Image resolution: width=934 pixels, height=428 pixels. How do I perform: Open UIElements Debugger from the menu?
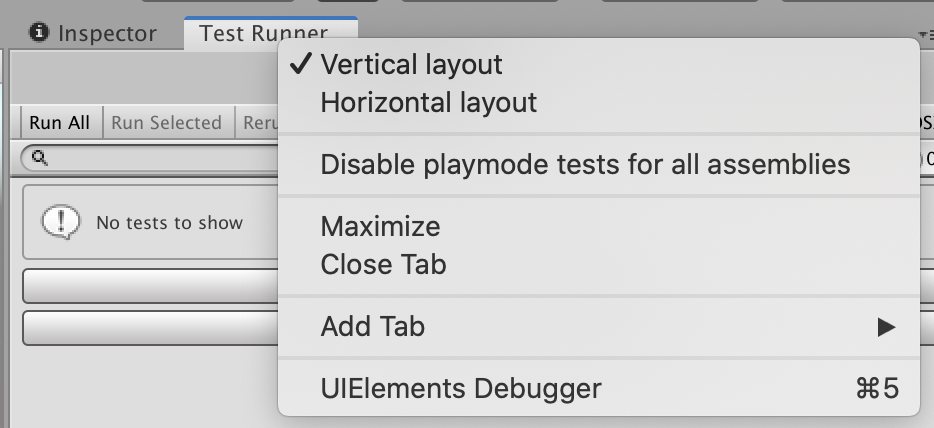coord(461,387)
